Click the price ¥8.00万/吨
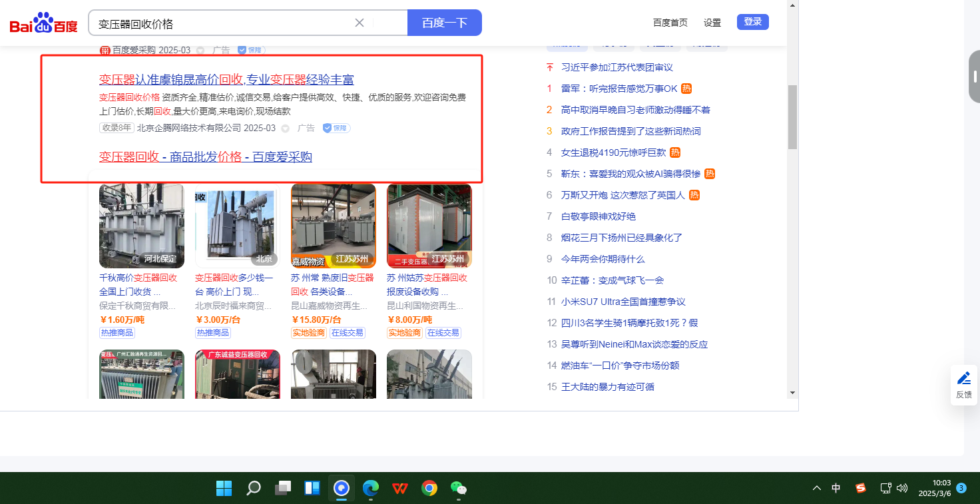 point(409,320)
